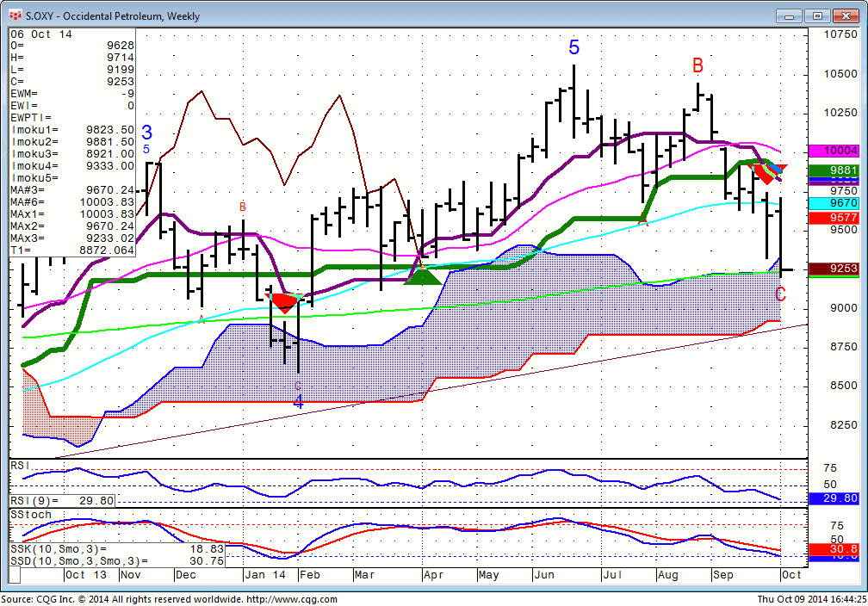Click 'Nov' on the time axis

point(131,575)
